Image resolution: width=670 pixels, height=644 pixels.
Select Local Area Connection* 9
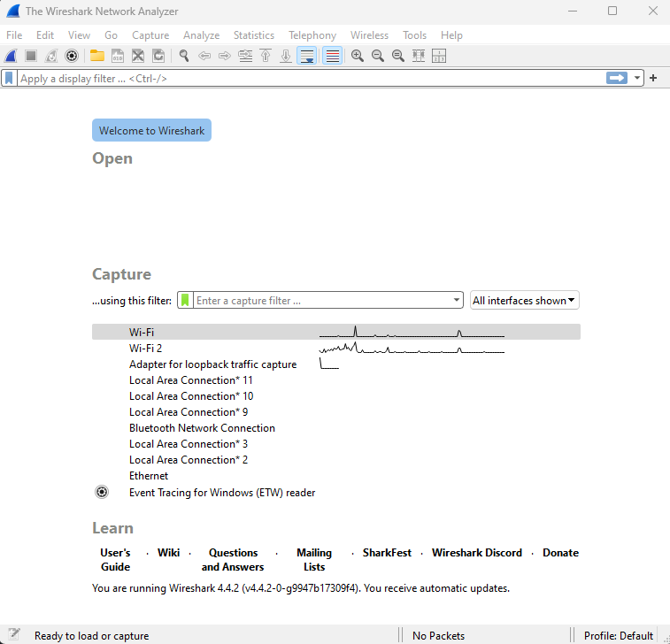pos(189,412)
